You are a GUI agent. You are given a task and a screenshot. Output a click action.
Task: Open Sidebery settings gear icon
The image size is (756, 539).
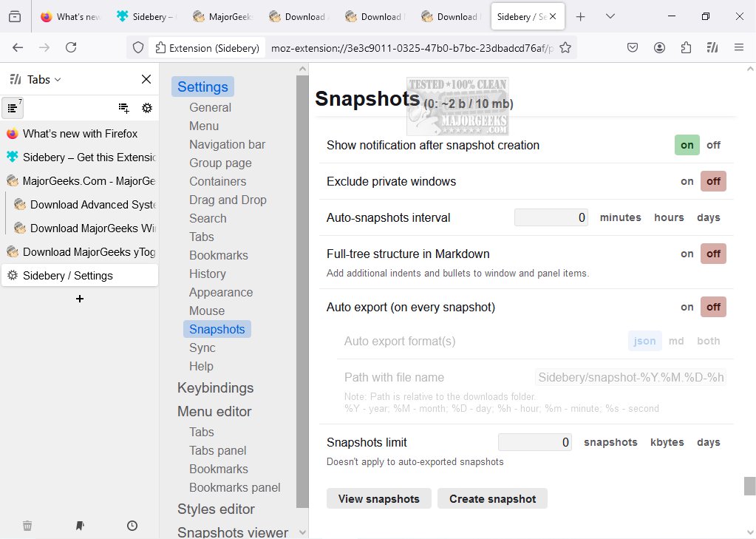click(147, 108)
